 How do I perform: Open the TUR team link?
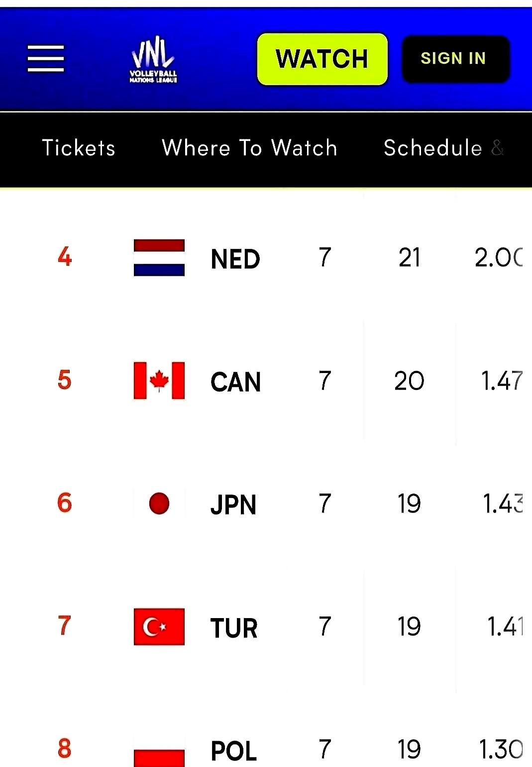234,628
